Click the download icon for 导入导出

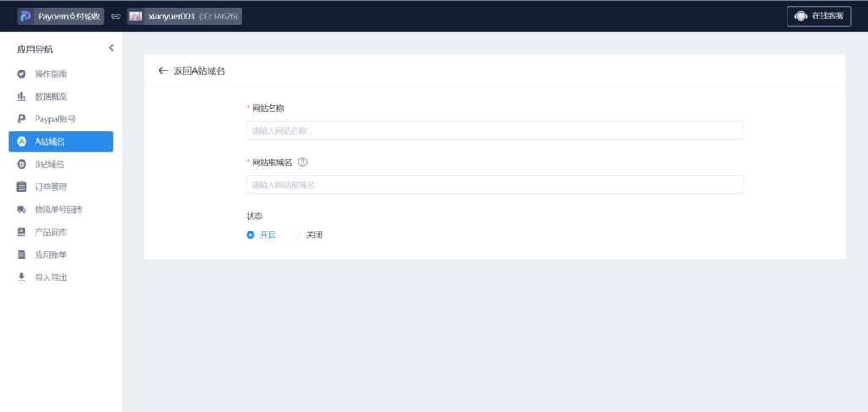click(x=21, y=276)
